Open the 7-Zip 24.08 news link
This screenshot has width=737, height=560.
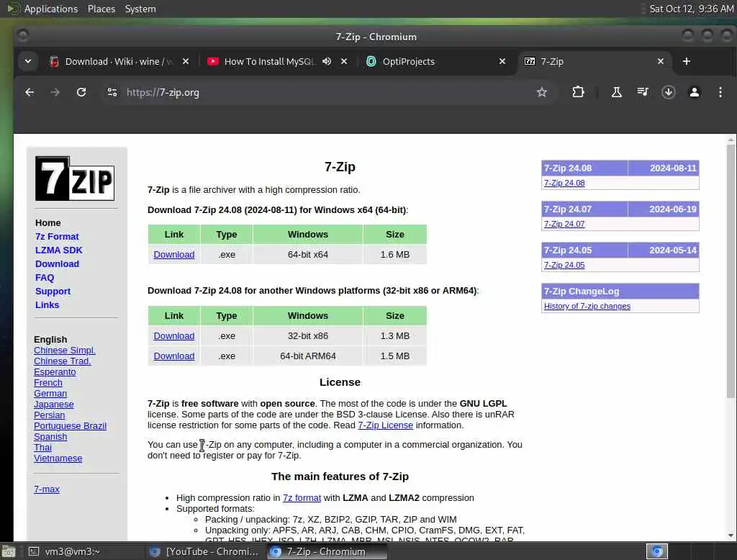[564, 183]
